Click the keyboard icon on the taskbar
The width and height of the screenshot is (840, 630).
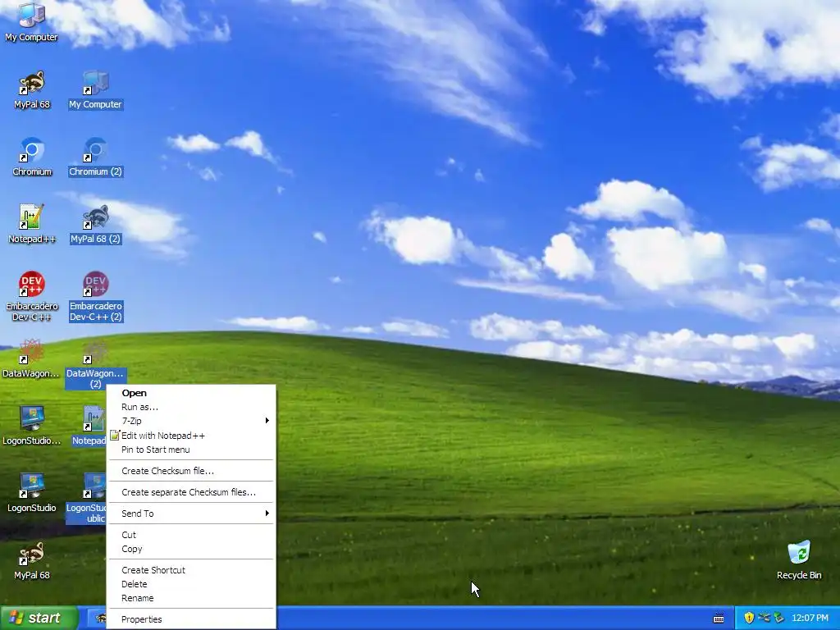click(719, 619)
